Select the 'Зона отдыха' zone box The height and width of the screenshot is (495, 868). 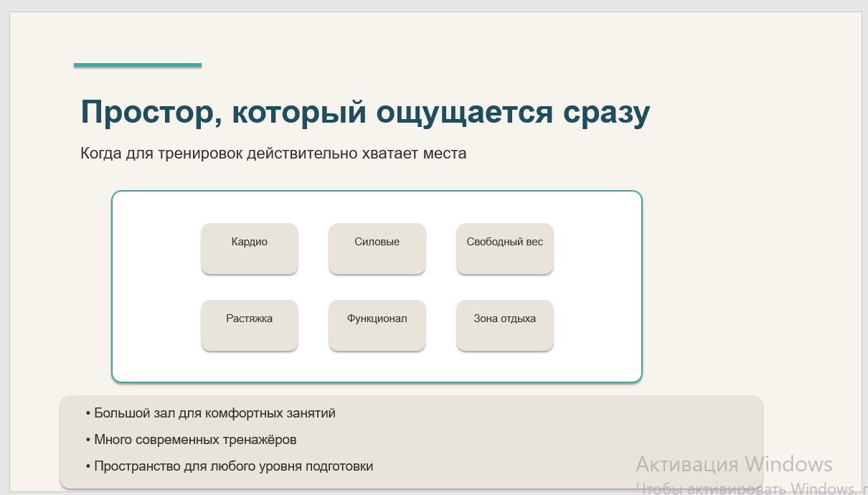[505, 325]
